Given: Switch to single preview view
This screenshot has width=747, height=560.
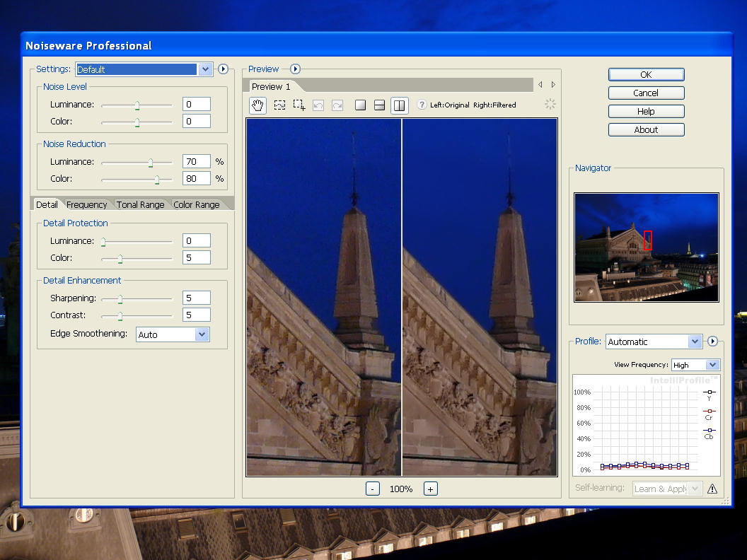Looking at the screenshot, I should pyautogui.click(x=360, y=105).
